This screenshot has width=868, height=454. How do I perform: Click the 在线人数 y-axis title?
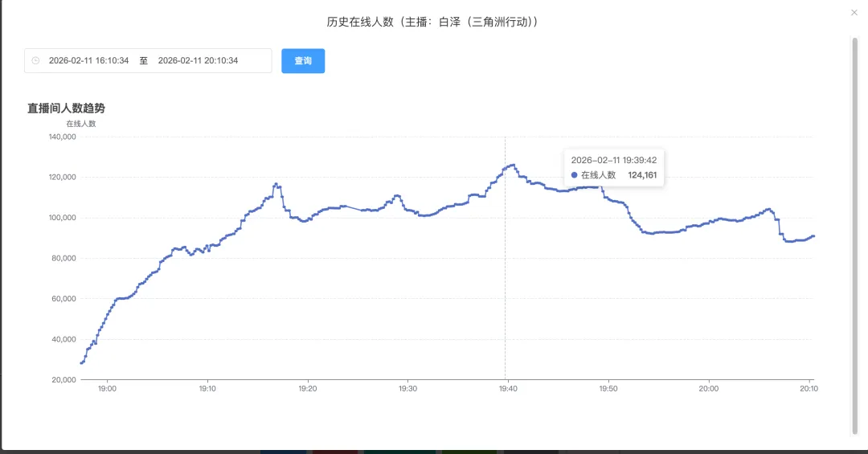coord(80,124)
